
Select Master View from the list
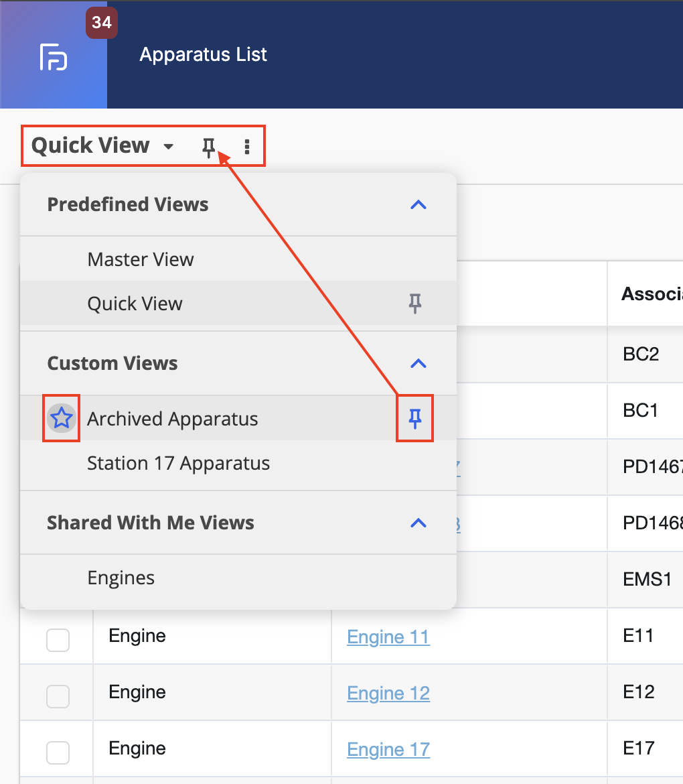click(238, 259)
